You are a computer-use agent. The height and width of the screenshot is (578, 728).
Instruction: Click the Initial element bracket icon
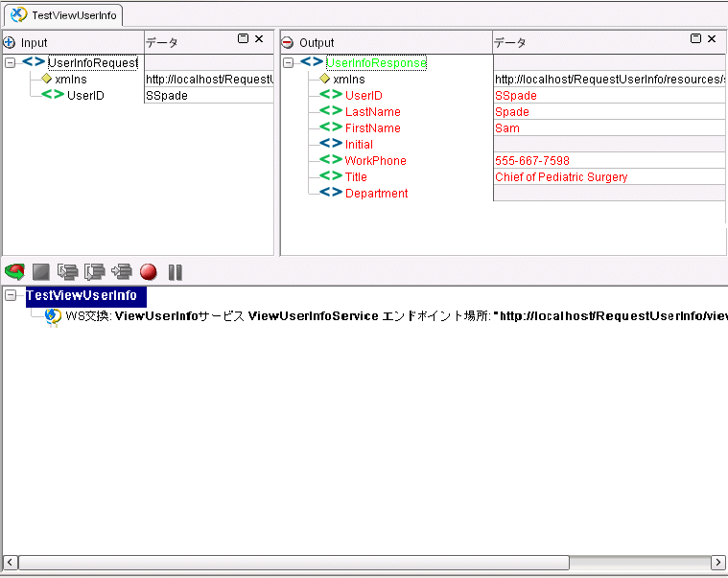pos(331,144)
